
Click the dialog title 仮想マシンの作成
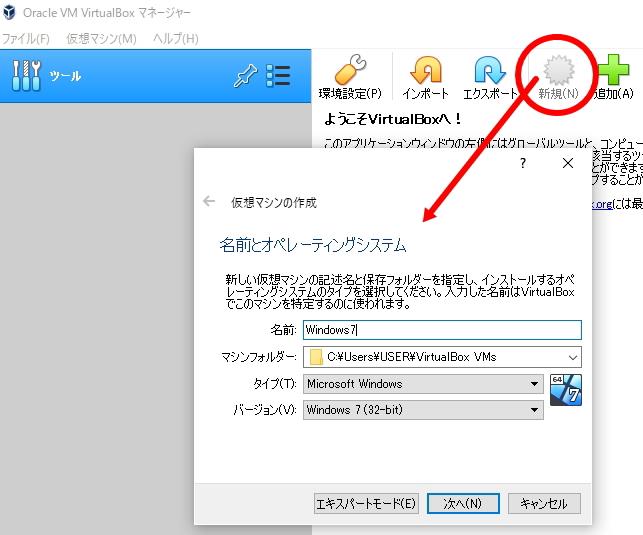[274, 203]
